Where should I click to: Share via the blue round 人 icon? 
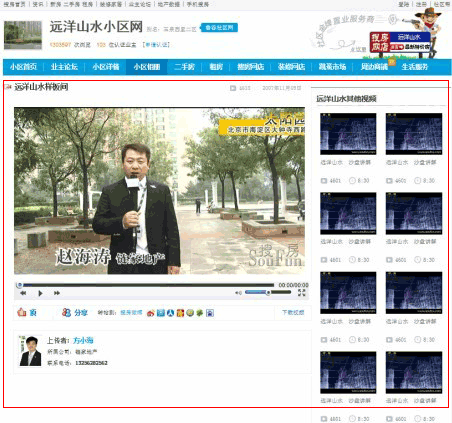coord(170,313)
